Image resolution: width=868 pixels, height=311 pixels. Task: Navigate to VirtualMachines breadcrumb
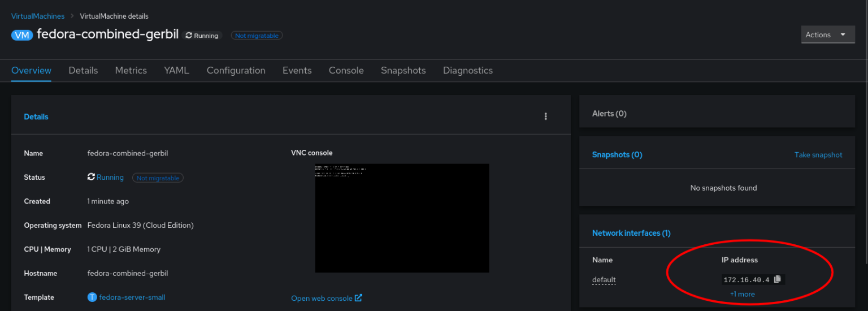click(x=38, y=16)
